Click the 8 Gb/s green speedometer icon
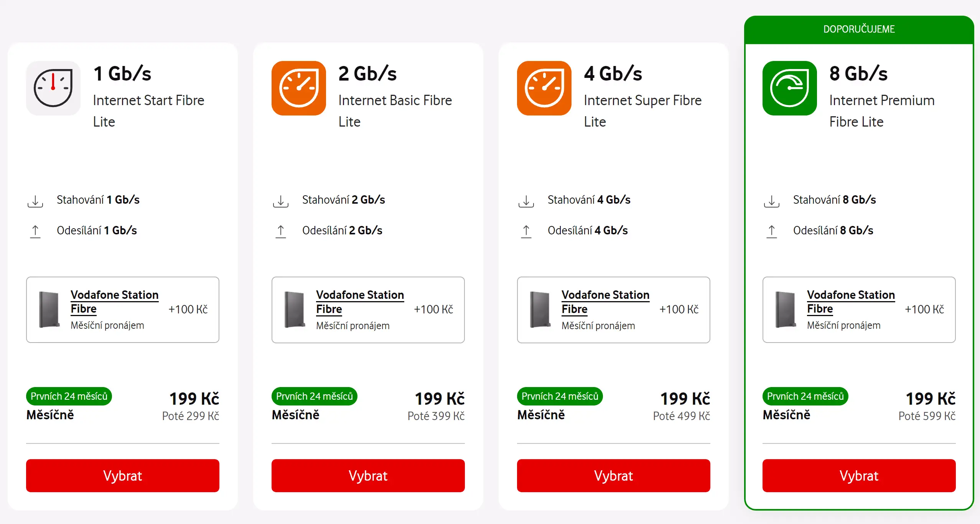The image size is (980, 524). 790,88
